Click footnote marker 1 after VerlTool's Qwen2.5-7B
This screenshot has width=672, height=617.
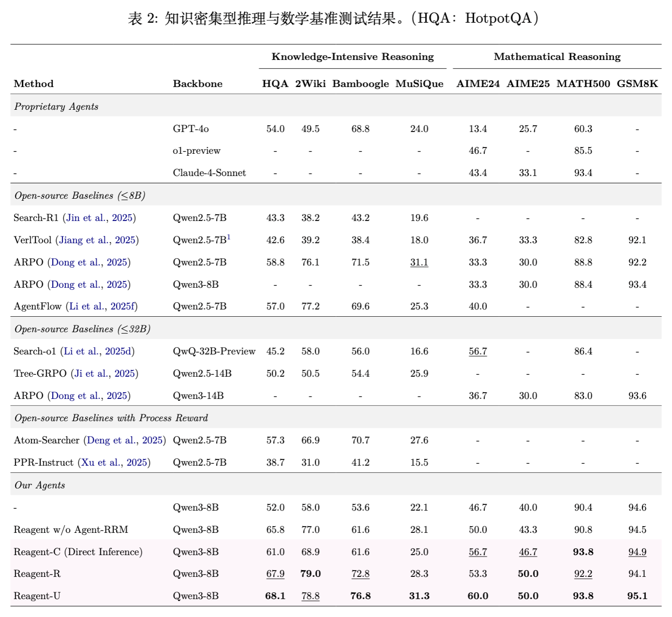tap(229, 237)
